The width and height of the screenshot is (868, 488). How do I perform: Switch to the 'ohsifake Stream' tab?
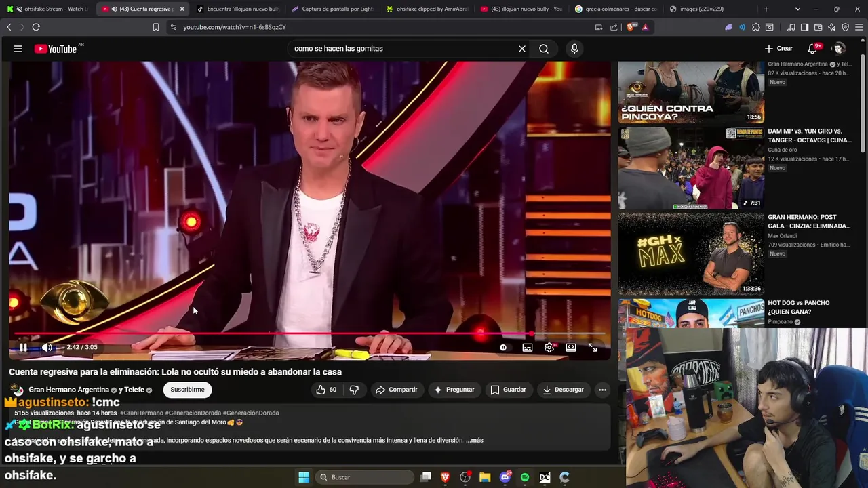[47, 9]
